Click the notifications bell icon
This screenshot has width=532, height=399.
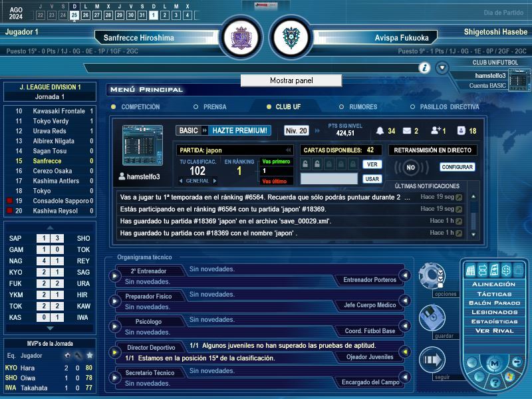380,131
